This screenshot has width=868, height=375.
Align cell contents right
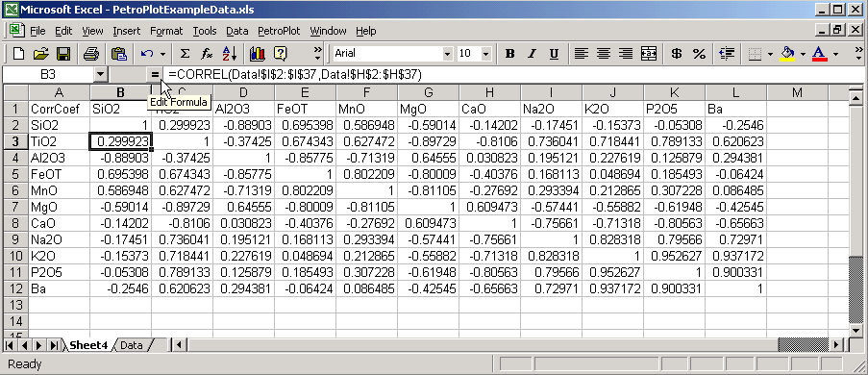click(x=626, y=54)
